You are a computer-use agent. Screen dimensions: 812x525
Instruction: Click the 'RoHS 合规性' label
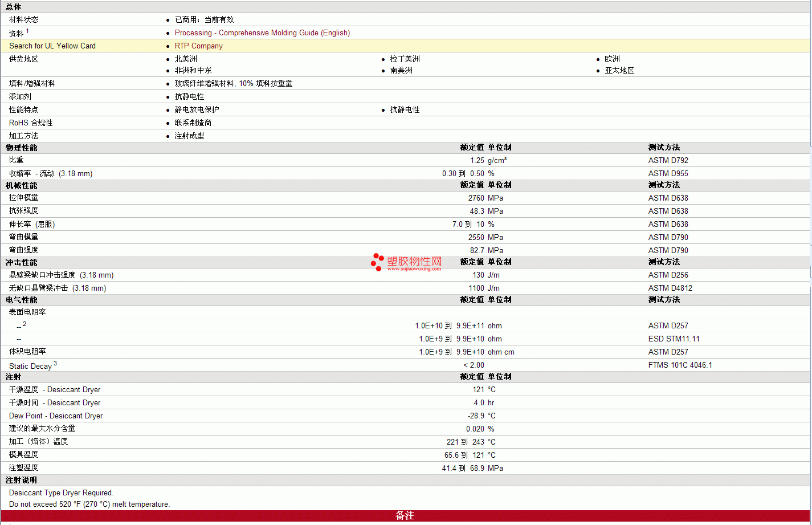point(31,123)
